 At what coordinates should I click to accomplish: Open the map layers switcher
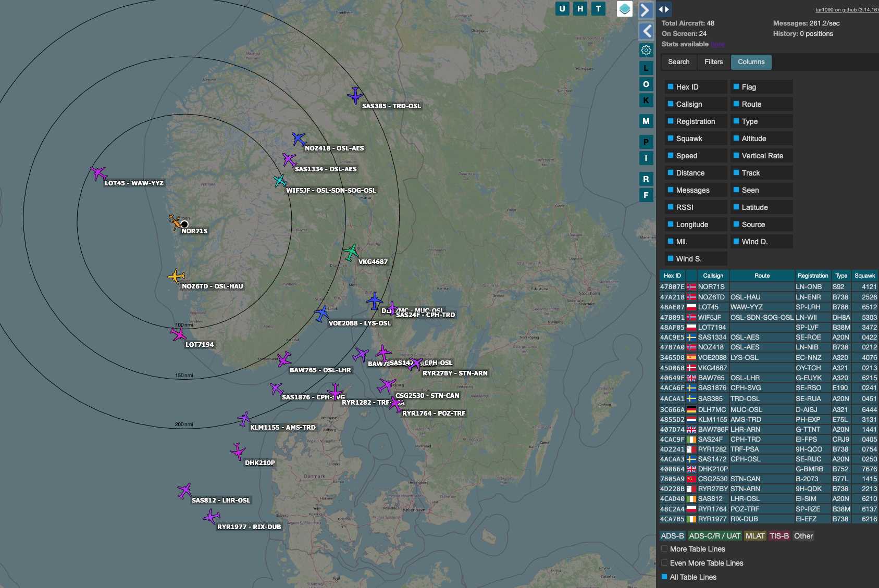pos(624,9)
